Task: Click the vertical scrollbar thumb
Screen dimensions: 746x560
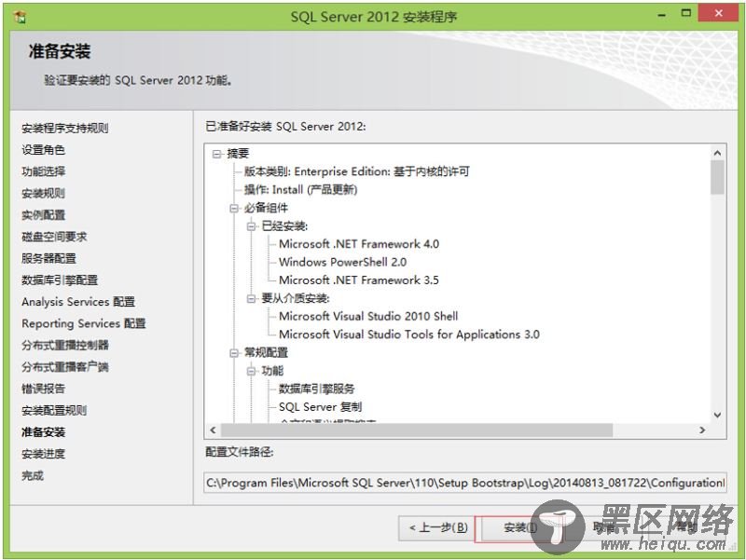Action: coord(717,177)
